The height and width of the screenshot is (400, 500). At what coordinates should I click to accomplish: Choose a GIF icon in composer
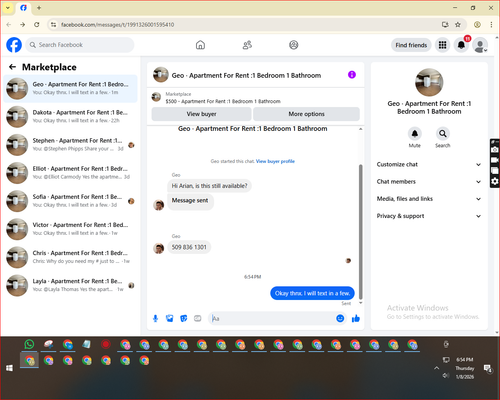pos(198,319)
